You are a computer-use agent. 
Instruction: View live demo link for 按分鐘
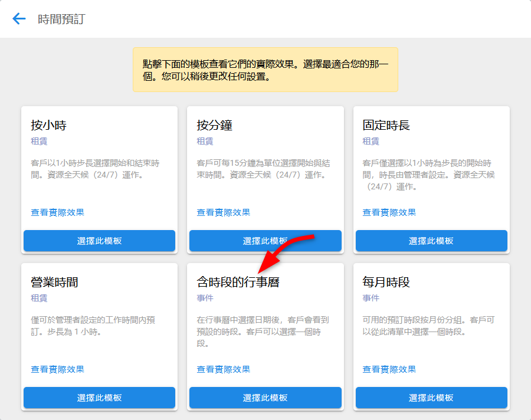223,212
